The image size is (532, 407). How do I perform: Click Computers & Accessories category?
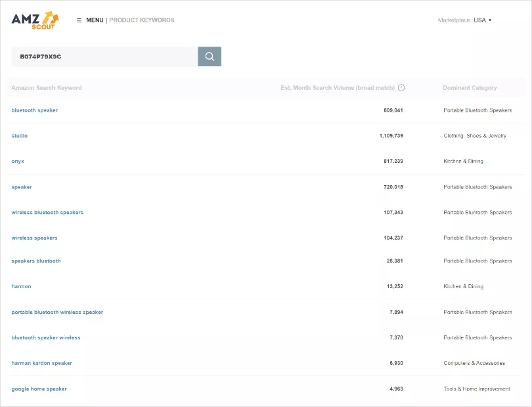(x=474, y=363)
